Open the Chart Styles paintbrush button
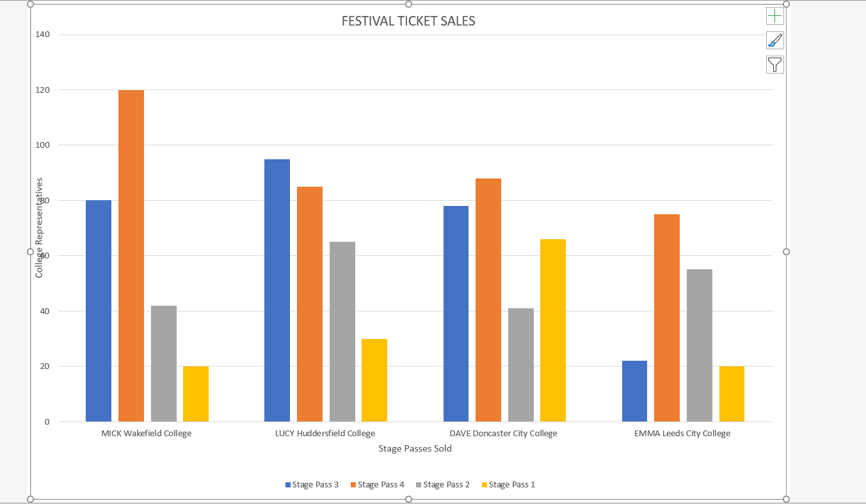866x504 pixels. click(774, 40)
